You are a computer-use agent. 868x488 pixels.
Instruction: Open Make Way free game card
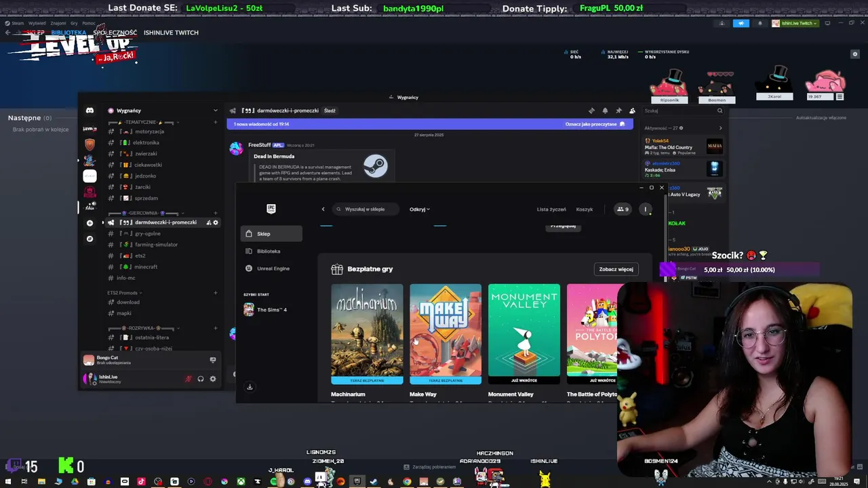pos(446,333)
